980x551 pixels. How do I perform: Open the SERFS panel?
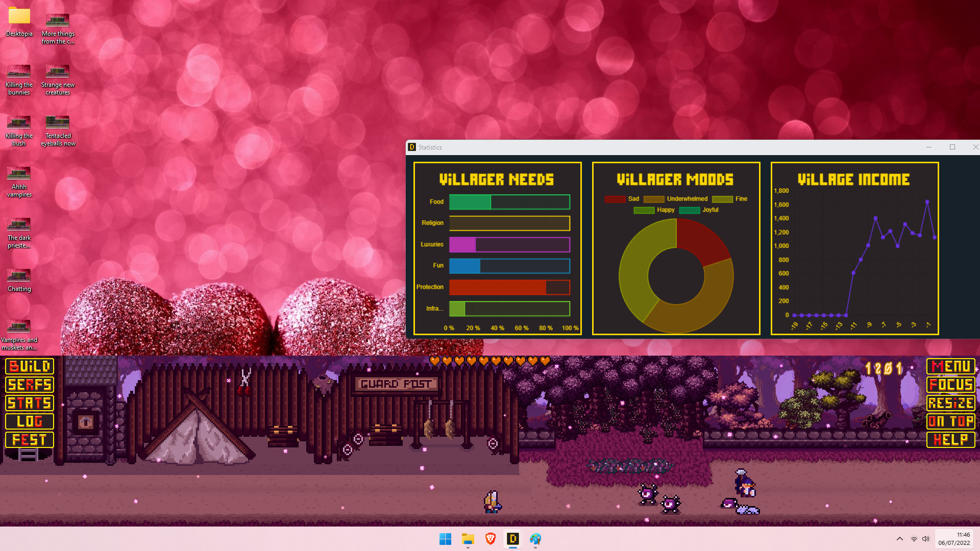coord(29,385)
